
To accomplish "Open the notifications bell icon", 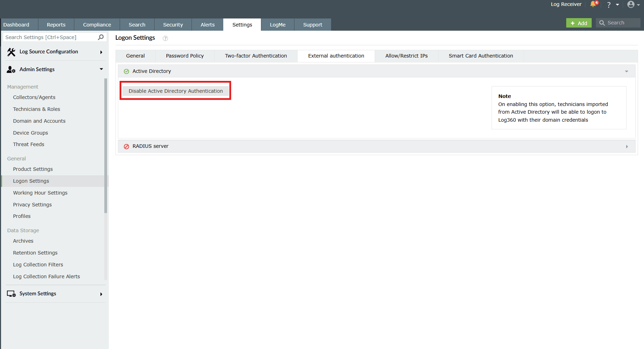I will point(593,4).
